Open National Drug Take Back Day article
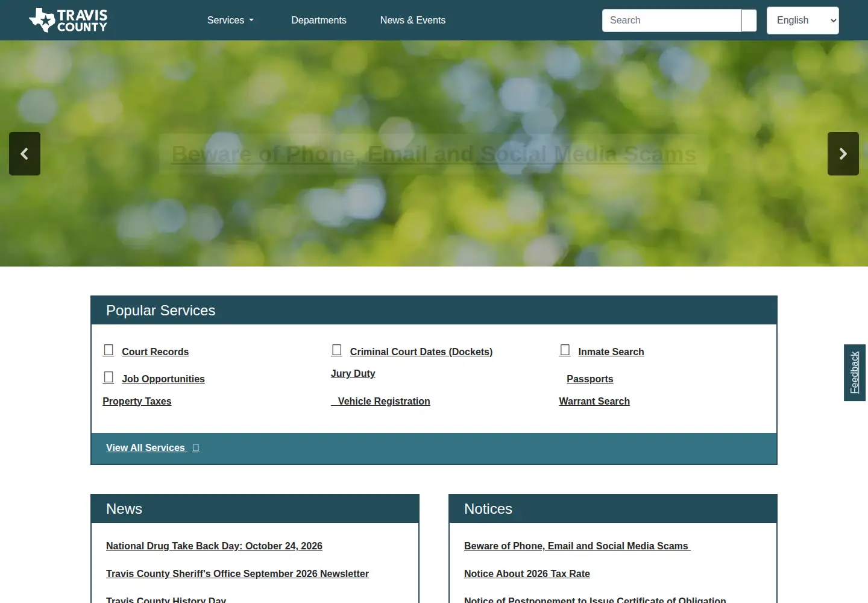The width and height of the screenshot is (868, 603). (214, 546)
